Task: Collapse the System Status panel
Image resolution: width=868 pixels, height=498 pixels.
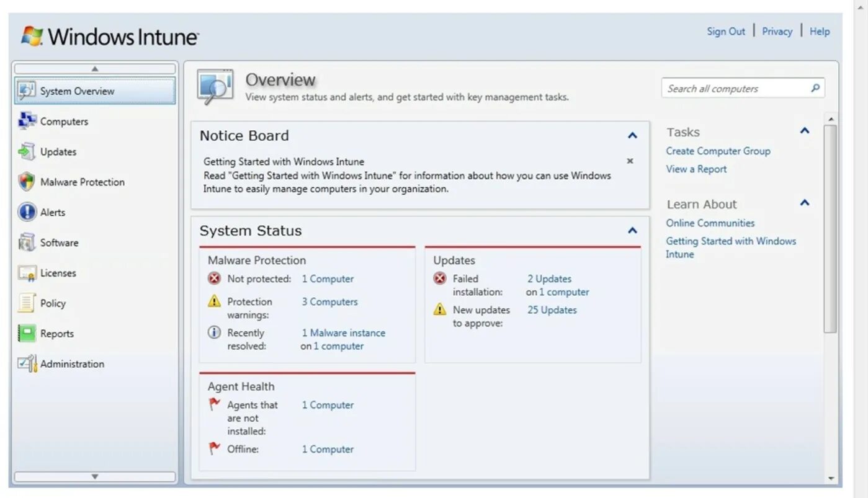Action: tap(632, 230)
